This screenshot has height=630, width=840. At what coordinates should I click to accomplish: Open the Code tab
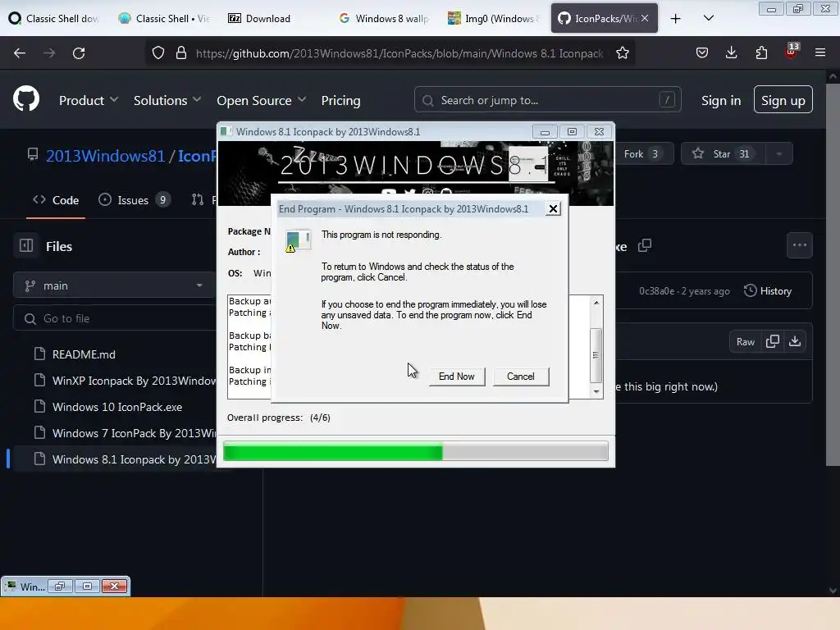coord(56,200)
